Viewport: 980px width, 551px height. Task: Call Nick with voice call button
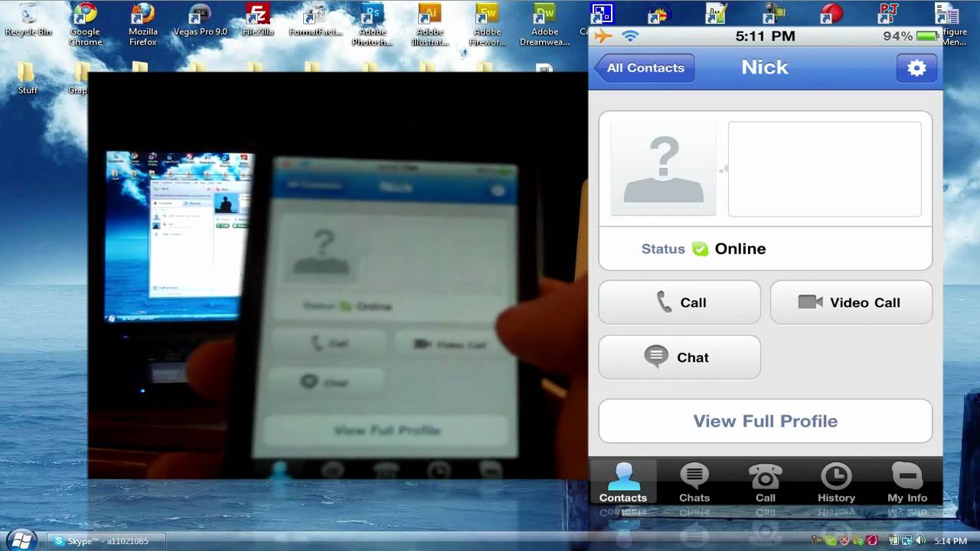click(680, 302)
